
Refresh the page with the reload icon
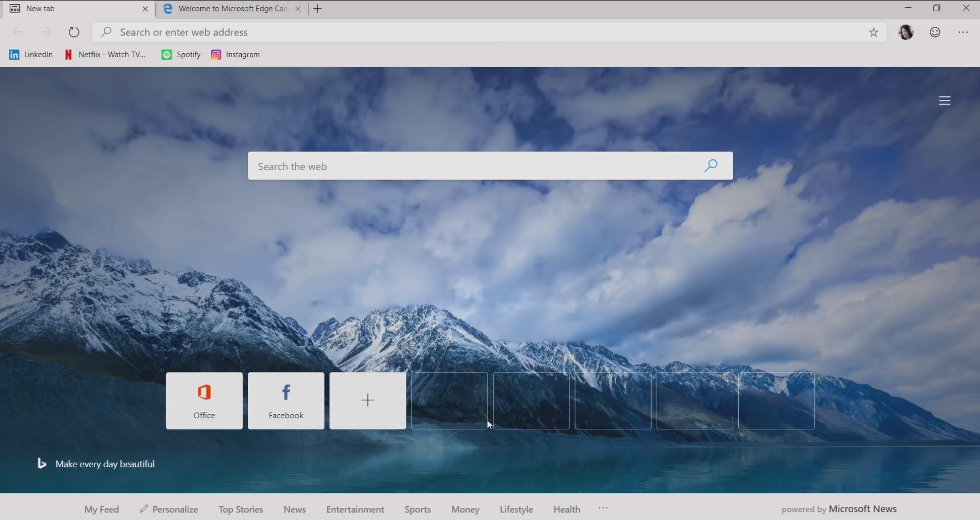[x=74, y=32]
